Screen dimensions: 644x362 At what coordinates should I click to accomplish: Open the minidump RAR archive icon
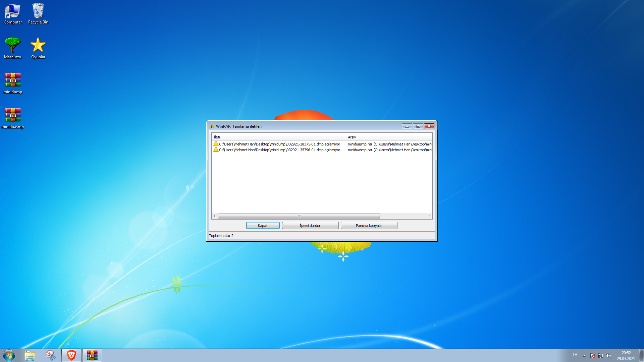[13, 80]
